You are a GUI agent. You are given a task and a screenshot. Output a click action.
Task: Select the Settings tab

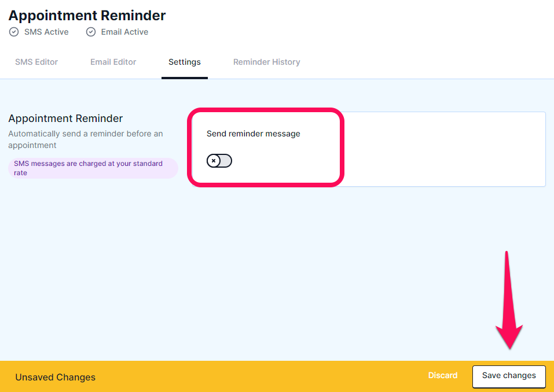185,62
